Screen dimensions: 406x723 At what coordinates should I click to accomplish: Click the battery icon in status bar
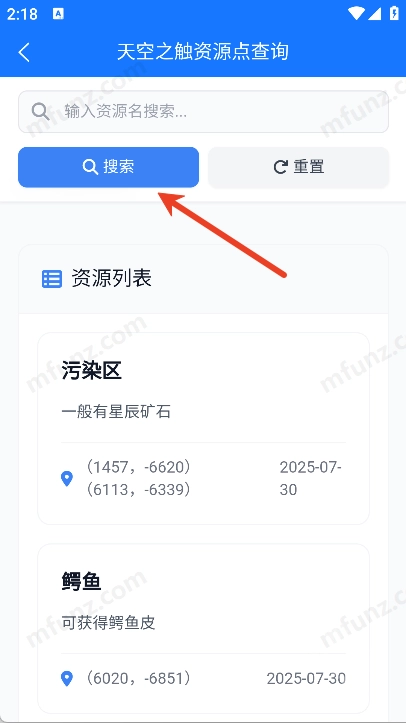(394, 13)
